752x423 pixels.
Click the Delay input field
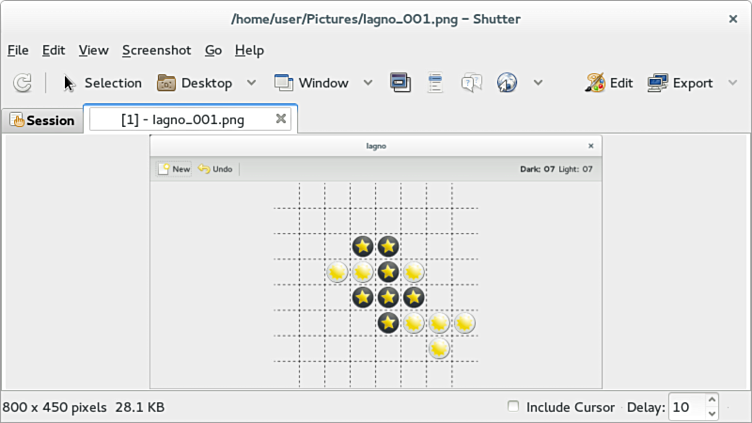coord(686,407)
